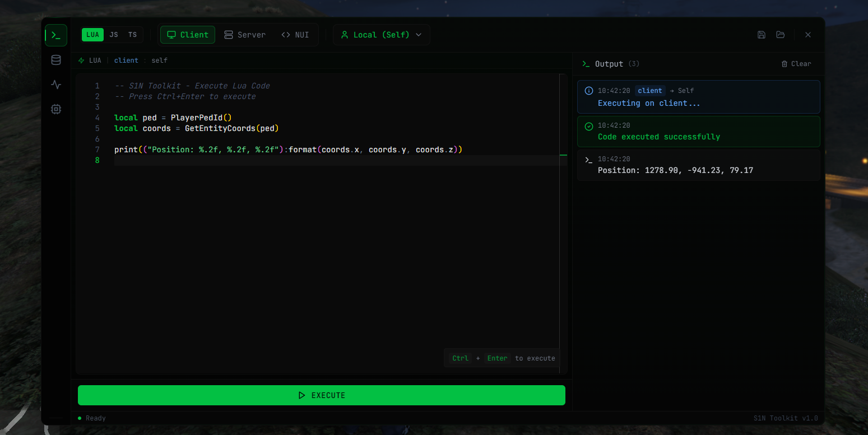Click the 'S1N Toolkit - Execute Lua Code' comment

pyautogui.click(x=192, y=86)
